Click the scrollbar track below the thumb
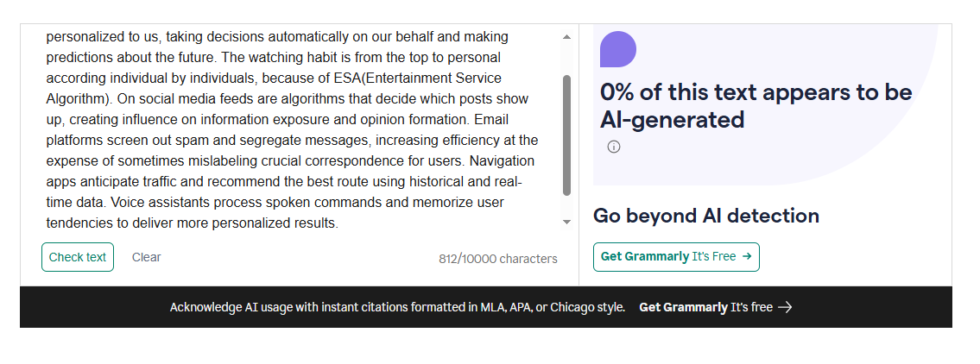980x364 pixels. [x=566, y=205]
